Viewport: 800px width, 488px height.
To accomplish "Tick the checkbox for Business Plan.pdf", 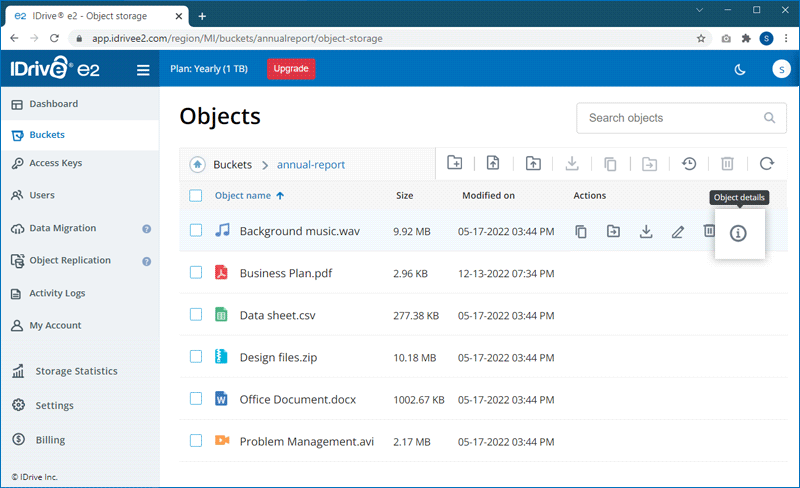I will tap(196, 272).
